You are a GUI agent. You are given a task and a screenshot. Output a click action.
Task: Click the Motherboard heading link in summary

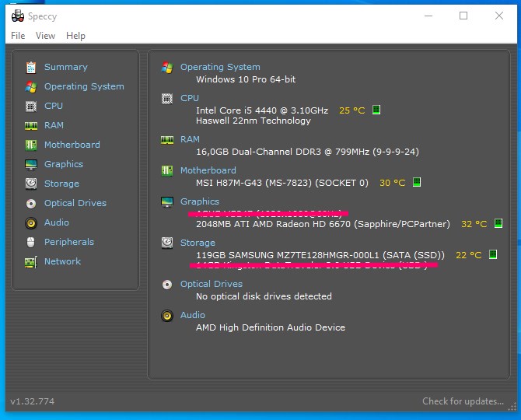pos(208,170)
